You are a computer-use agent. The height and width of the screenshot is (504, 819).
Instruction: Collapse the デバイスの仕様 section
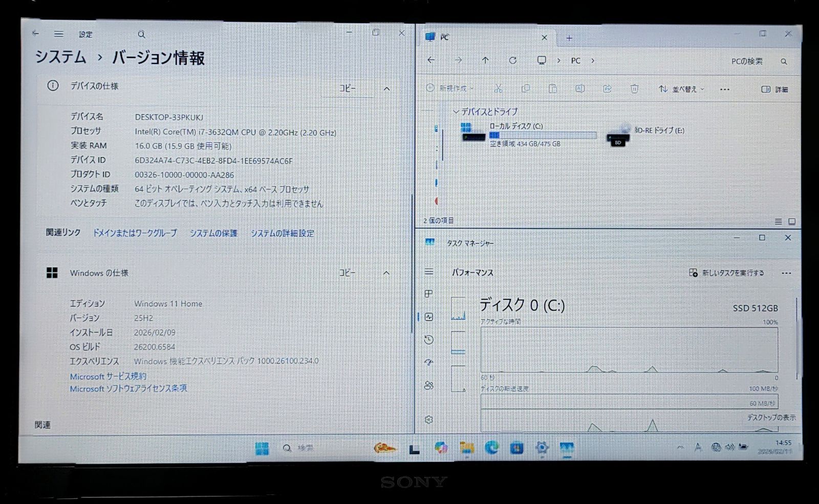point(386,89)
